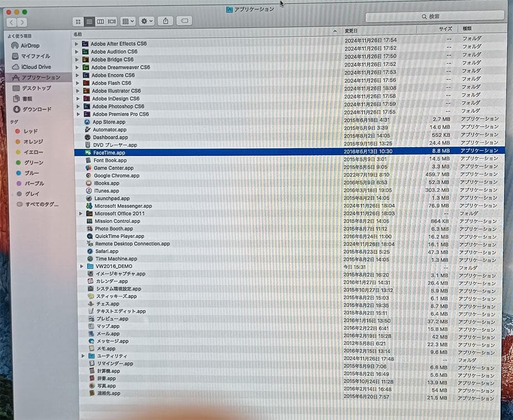Open the action gear menu
Screen dimensions: 513x420
(146, 22)
